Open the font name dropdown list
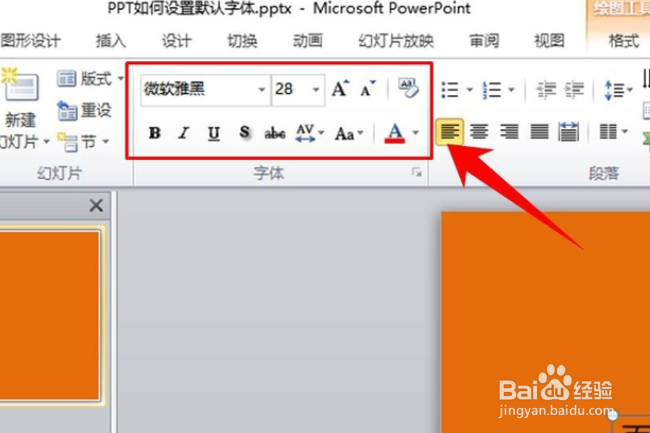Viewport: 650px width, 433px height. coord(262,89)
